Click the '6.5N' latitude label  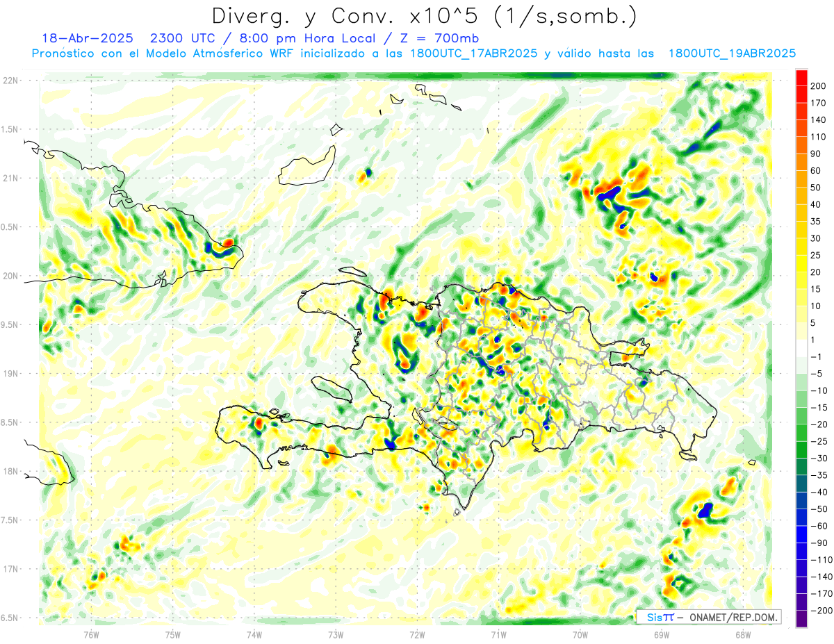[x=10, y=618]
